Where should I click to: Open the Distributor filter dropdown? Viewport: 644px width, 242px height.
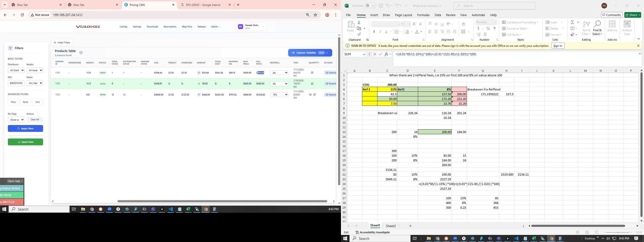click(16, 70)
